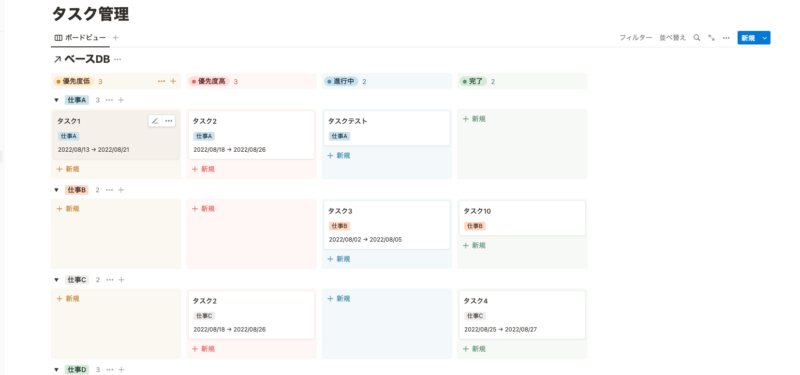
Task: Click the blue 新規 button
Action: (748, 38)
